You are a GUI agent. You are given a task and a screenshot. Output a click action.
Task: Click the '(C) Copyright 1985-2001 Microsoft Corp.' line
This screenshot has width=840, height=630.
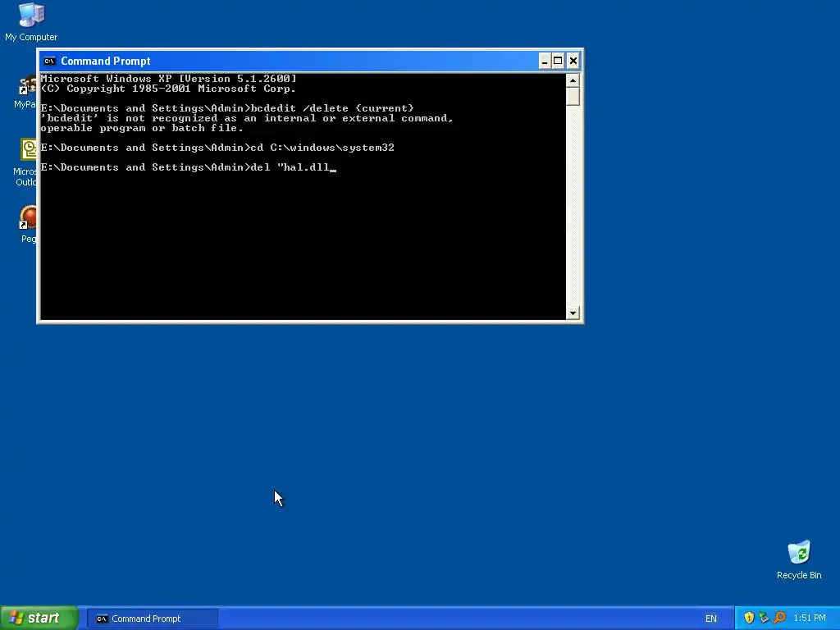pos(168,89)
